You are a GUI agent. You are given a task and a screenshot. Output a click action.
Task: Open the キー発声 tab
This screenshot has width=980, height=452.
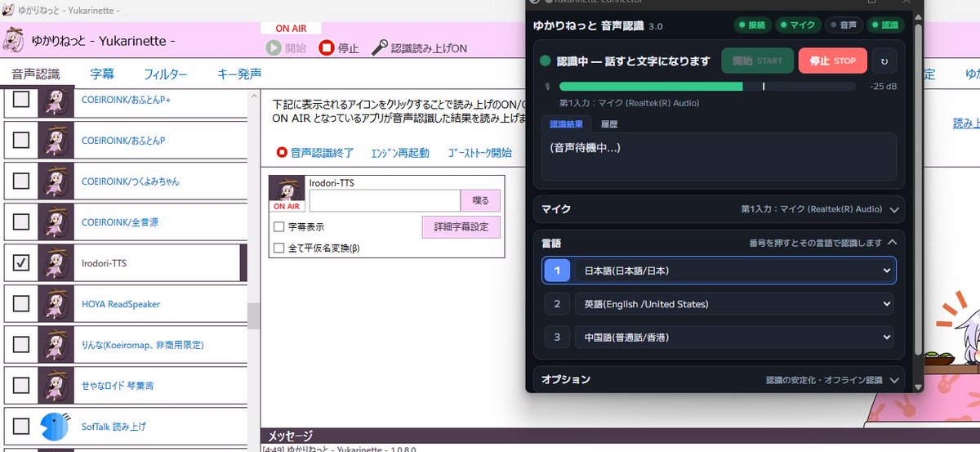(239, 74)
